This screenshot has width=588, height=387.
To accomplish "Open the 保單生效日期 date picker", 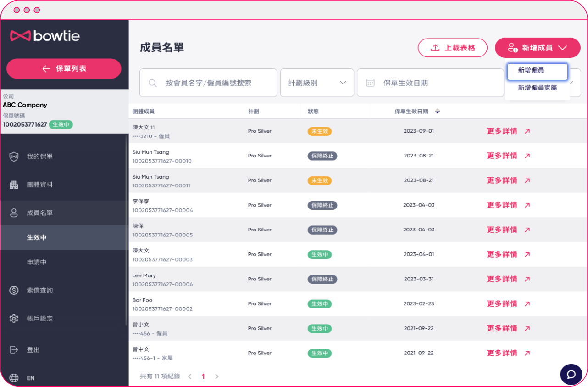I will [x=430, y=83].
